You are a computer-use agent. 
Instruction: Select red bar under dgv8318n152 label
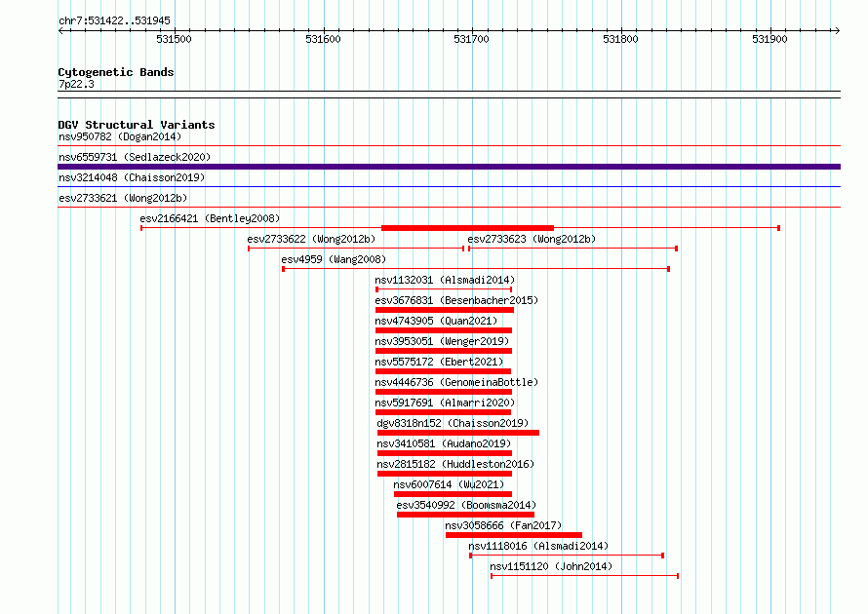(x=458, y=433)
